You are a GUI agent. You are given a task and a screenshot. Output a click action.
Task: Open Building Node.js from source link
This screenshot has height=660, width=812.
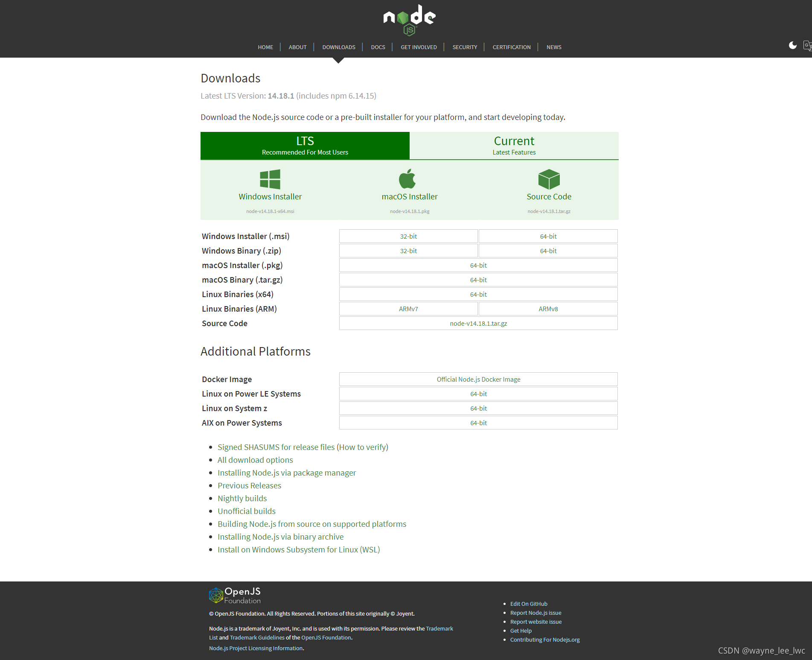(312, 524)
